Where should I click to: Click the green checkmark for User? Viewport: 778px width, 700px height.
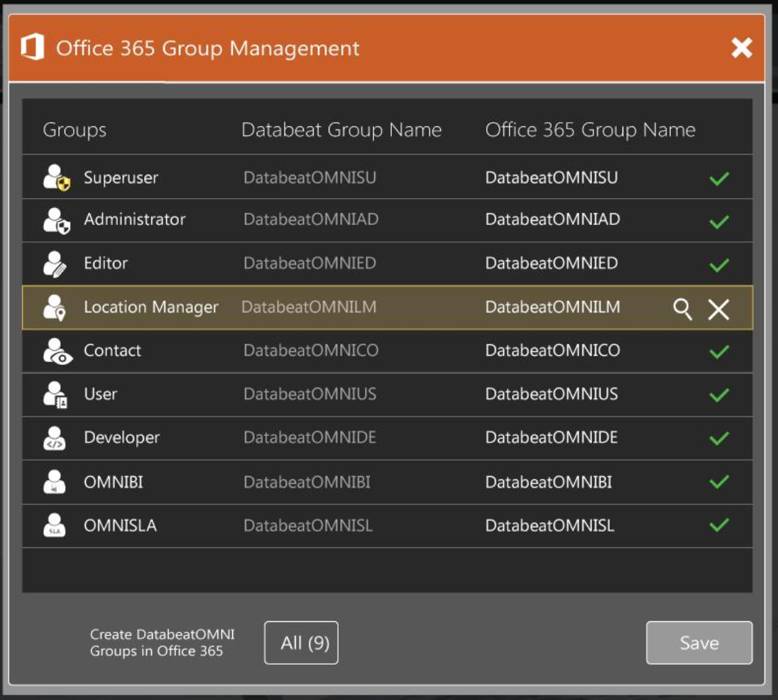pyautogui.click(x=719, y=395)
